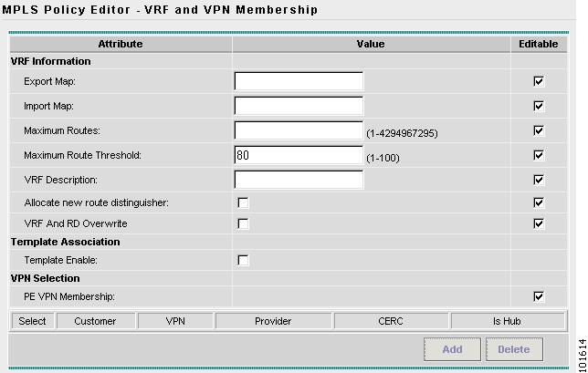Image resolution: width=588 pixels, height=373 pixels.
Task: Enable Allocate new route distinguisher checkbox
Action: (243, 202)
